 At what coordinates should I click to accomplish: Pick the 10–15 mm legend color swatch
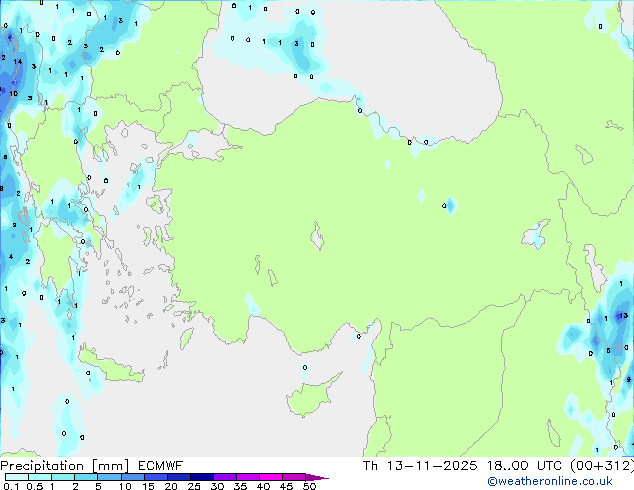pyautogui.click(x=133, y=477)
